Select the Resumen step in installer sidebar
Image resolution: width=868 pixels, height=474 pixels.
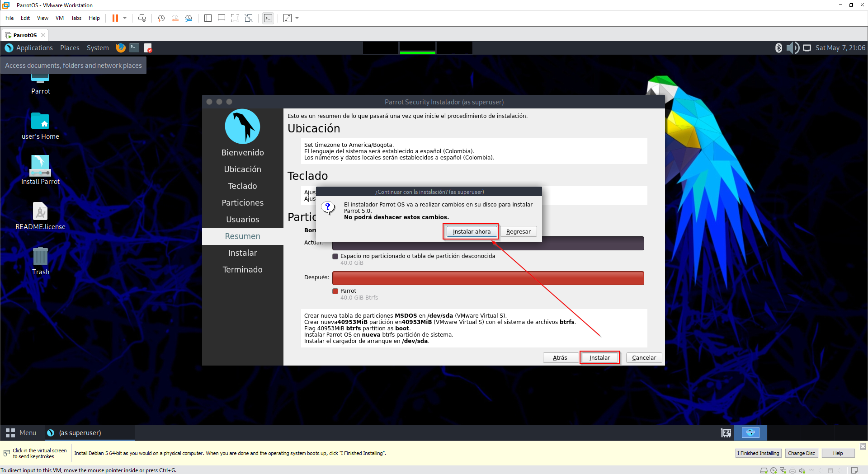click(243, 236)
